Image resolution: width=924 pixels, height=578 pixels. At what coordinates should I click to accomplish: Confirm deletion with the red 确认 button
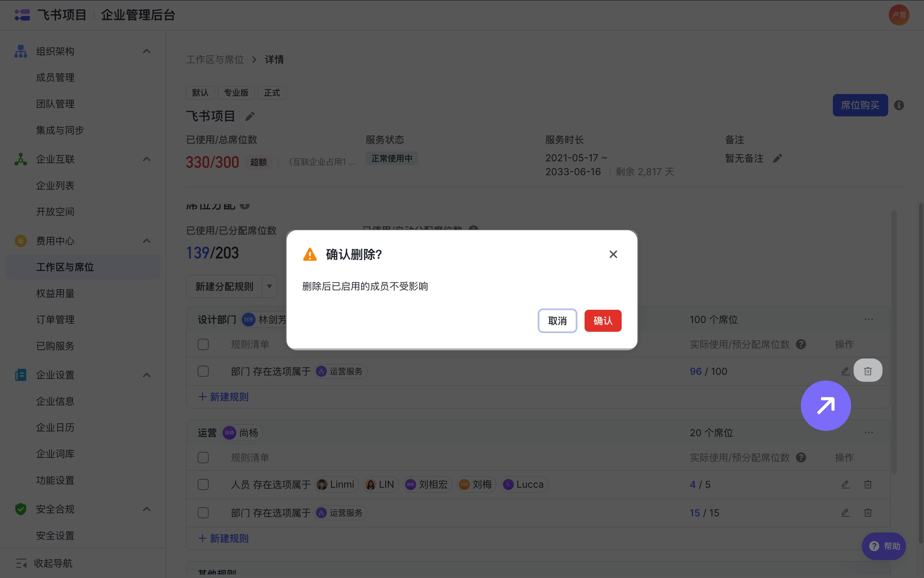603,321
